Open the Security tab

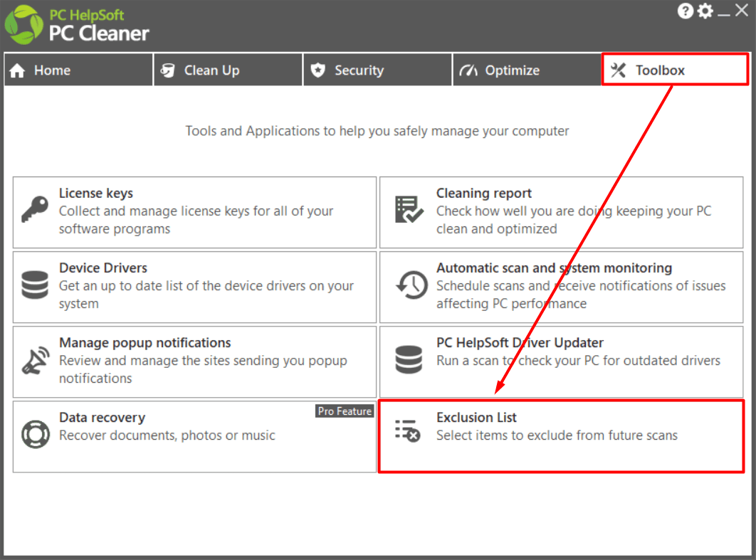click(x=377, y=70)
